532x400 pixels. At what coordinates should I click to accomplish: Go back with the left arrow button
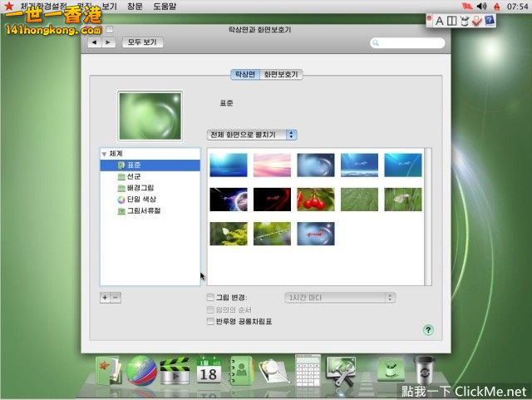click(x=95, y=42)
